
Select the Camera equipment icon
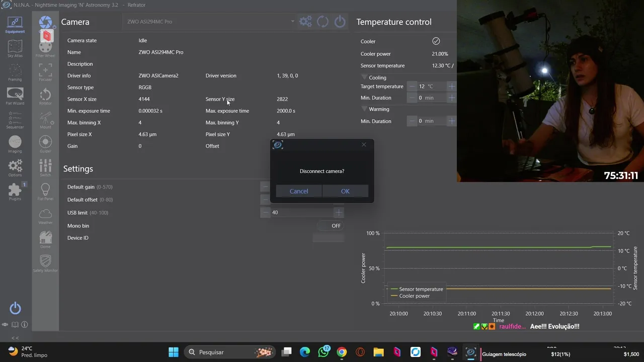[45, 23]
